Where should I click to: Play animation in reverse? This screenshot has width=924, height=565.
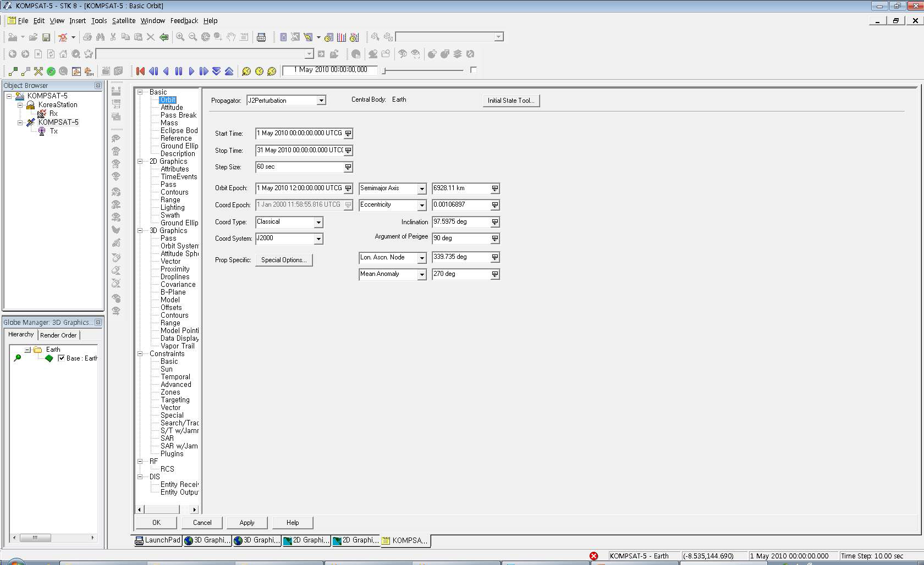pyautogui.click(x=166, y=71)
